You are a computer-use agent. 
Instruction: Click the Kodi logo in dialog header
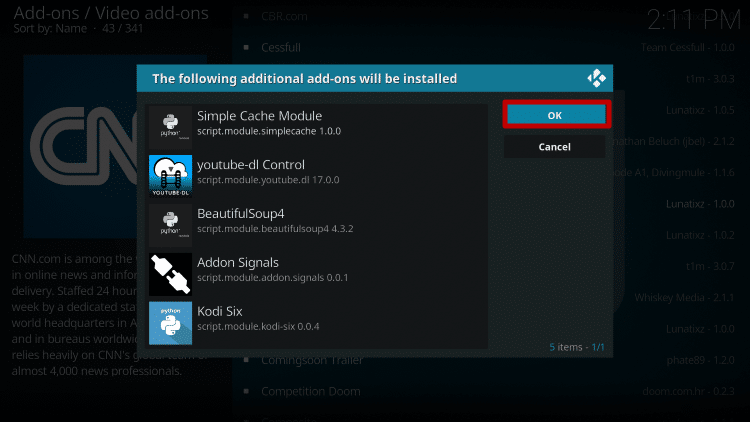[596, 78]
